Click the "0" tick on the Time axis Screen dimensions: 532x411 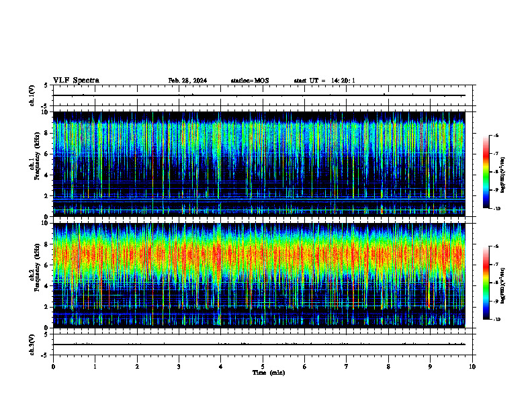(53, 367)
